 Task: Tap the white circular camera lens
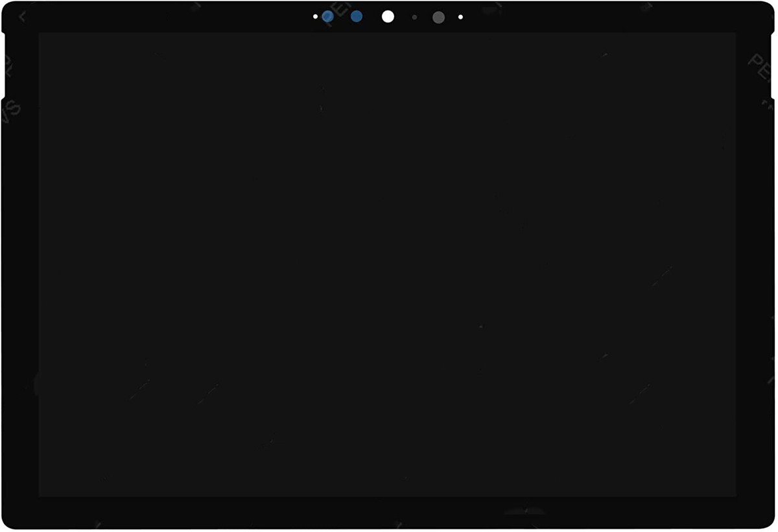(388, 17)
